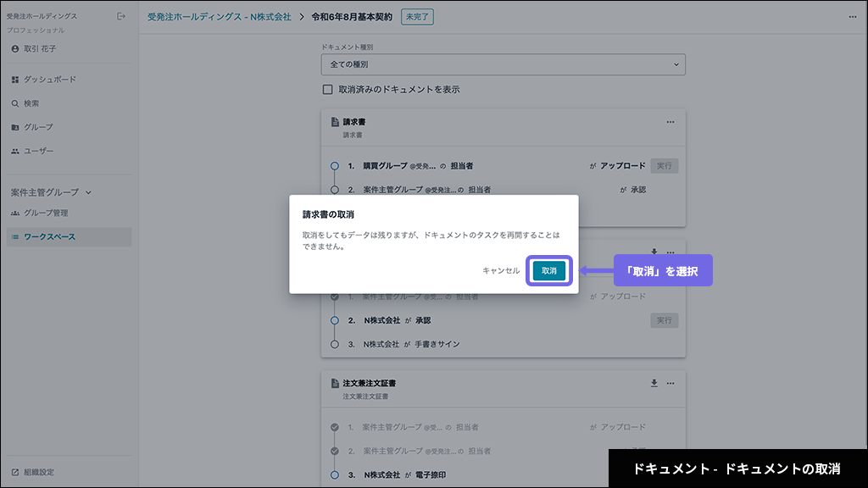Click the 取引 花子 account icon
The width and height of the screenshot is (868, 488).
point(15,48)
